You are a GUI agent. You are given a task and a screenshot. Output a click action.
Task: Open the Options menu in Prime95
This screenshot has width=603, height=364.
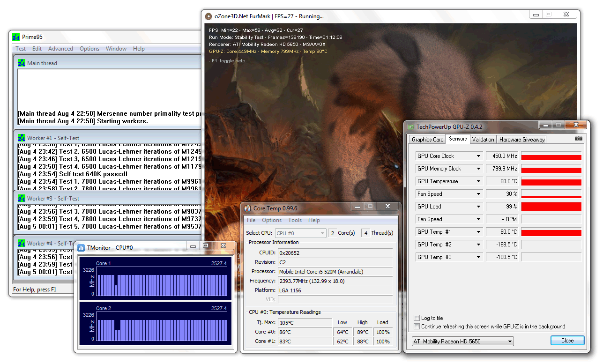pyautogui.click(x=89, y=49)
